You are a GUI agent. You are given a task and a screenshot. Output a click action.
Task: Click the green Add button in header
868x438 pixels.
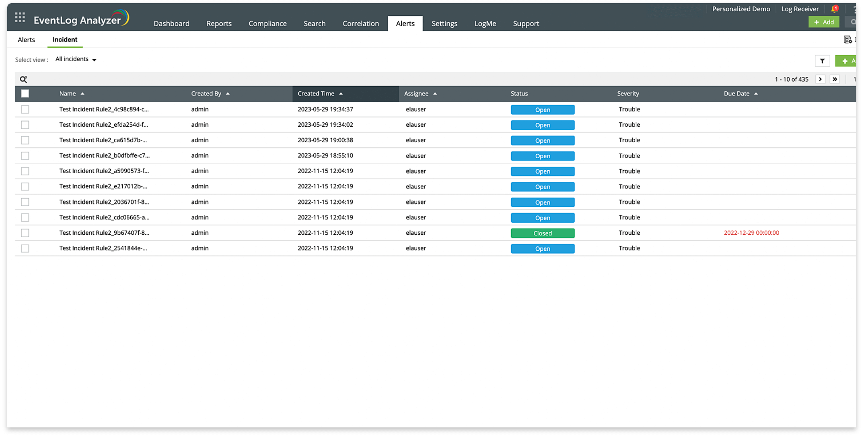pos(823,22)
